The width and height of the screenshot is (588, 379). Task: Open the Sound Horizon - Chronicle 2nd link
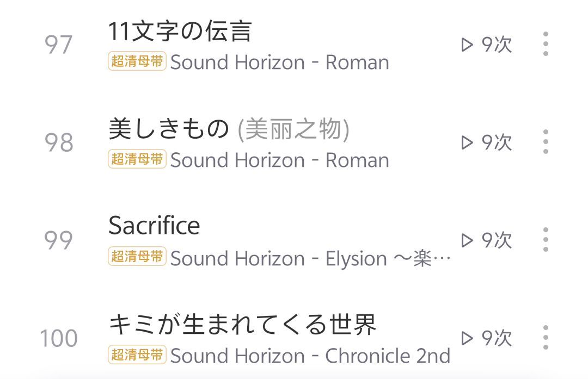[310, 356]
